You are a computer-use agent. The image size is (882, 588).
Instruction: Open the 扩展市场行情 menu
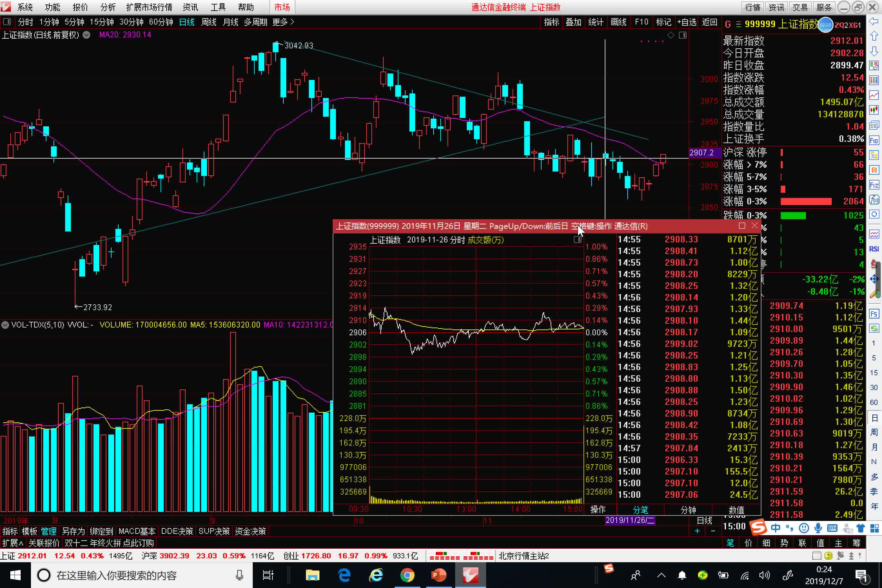(149, 7)
